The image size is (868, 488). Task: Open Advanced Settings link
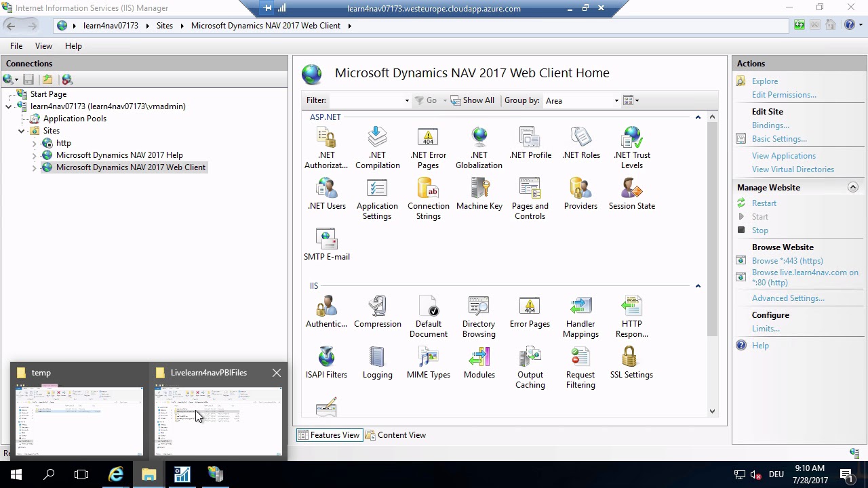click(788, 298)
